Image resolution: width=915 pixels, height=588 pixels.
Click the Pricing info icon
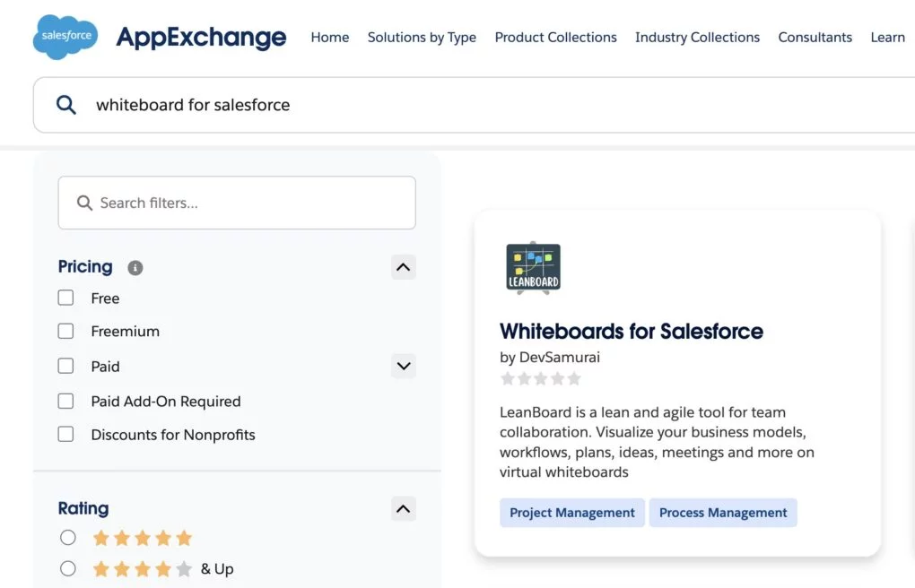[x=135, y=268]
